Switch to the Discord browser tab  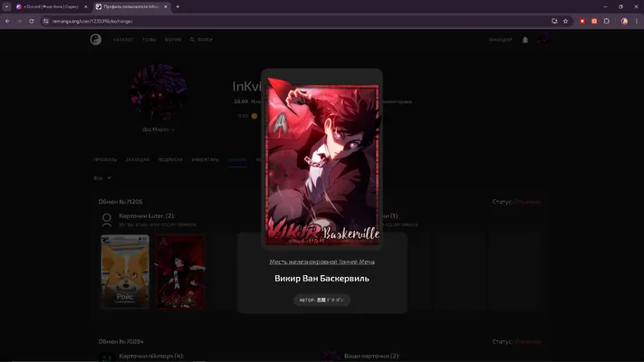[x=51, y=6]
